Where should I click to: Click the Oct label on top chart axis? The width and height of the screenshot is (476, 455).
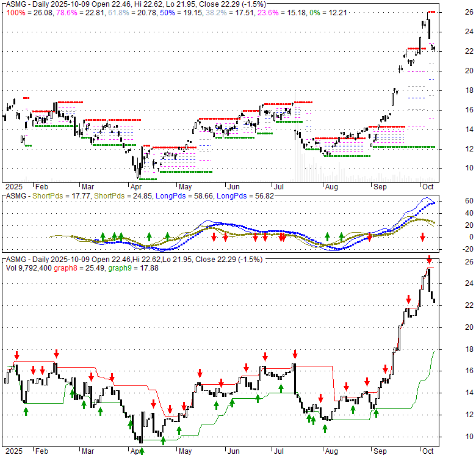point(428,187)
